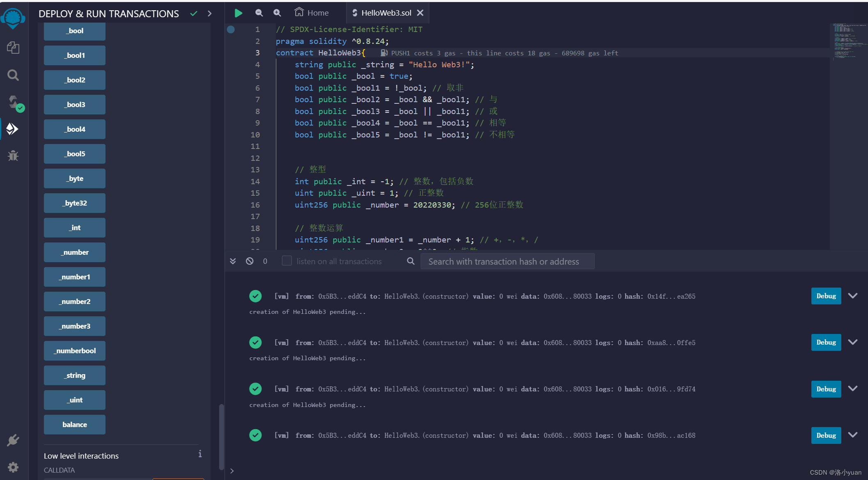This screenshot has height=480, width=868.
Task: Open Deploy & run transactions sidebar icon
Action: click(13, 129)
